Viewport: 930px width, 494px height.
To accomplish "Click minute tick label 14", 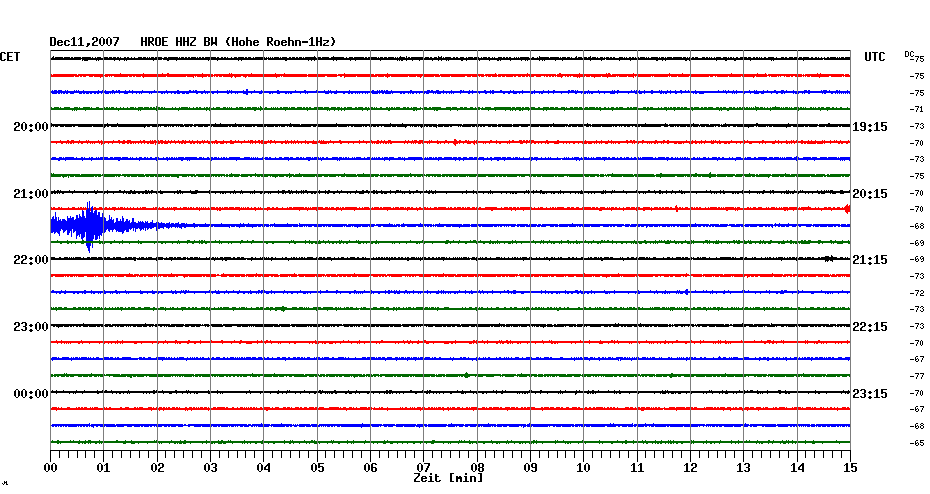I will tap(797, 468).
